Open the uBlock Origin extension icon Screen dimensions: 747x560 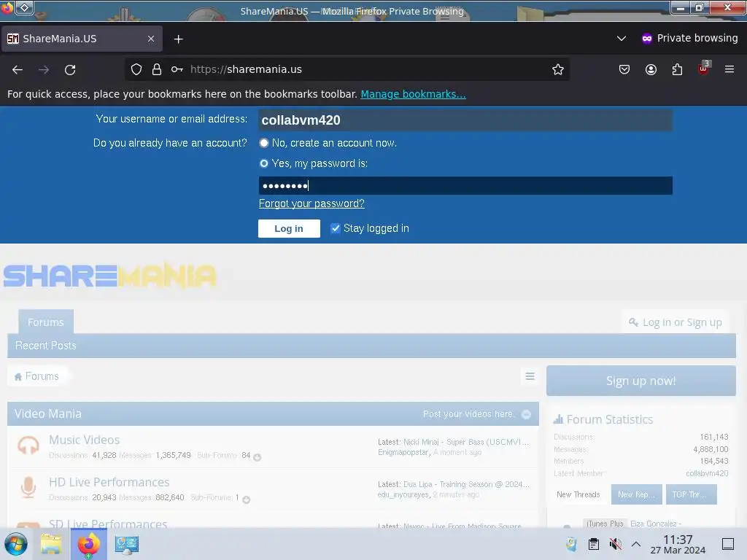point(704,69)
